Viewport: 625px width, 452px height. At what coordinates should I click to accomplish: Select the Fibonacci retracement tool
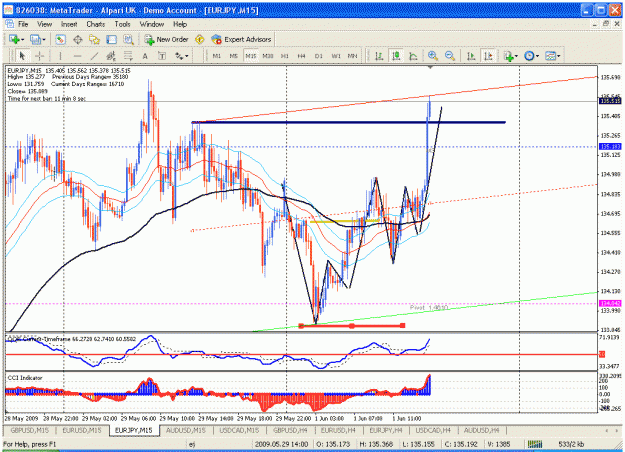point(128,56)
